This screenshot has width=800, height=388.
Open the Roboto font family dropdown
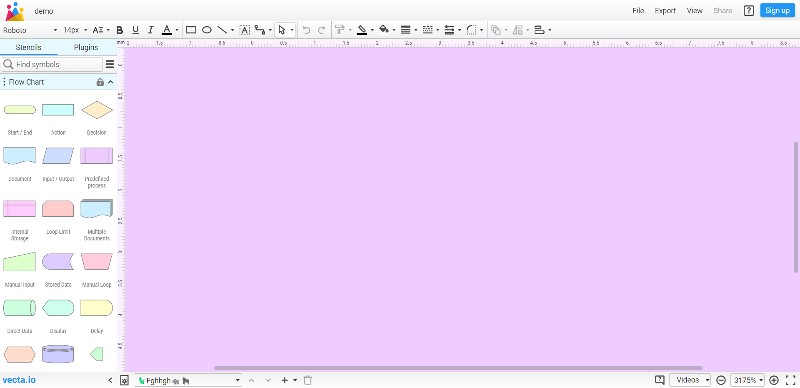(x=30, y=30)
